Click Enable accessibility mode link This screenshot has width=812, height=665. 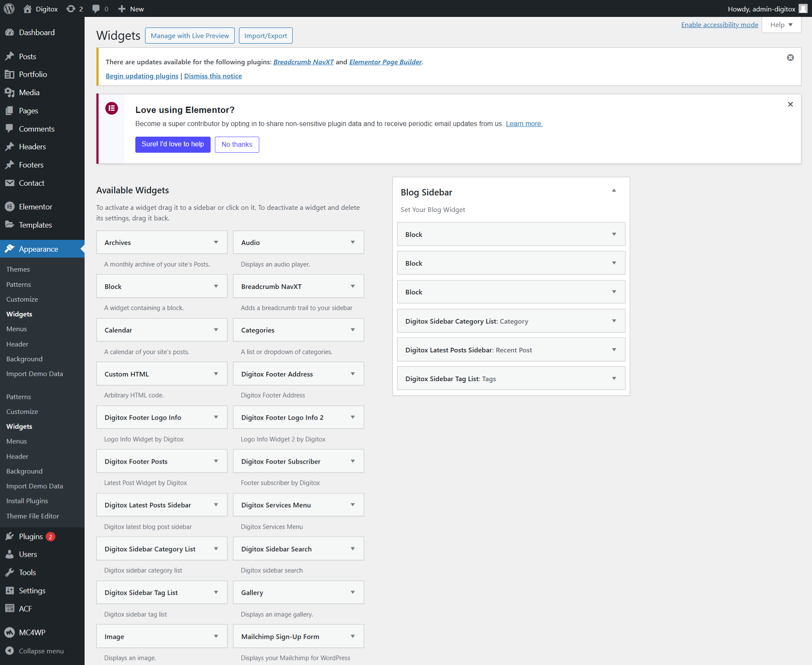[719, 25]
